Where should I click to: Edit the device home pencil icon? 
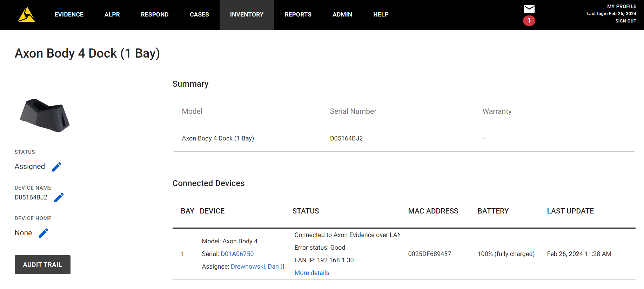click(x=43, y=233)
